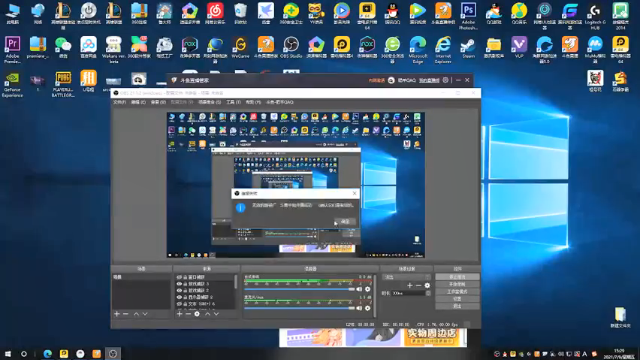This screenshot has width=640, height=360.
Task: Move source down in Sources panel
Action: pos(216,314)
